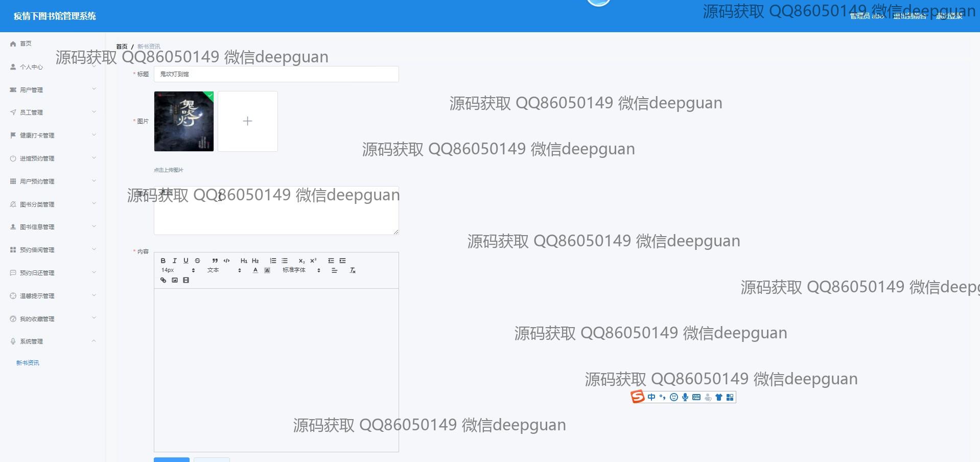
Task: Insert a hyperlink in the editor
Action: click(163, 280)
